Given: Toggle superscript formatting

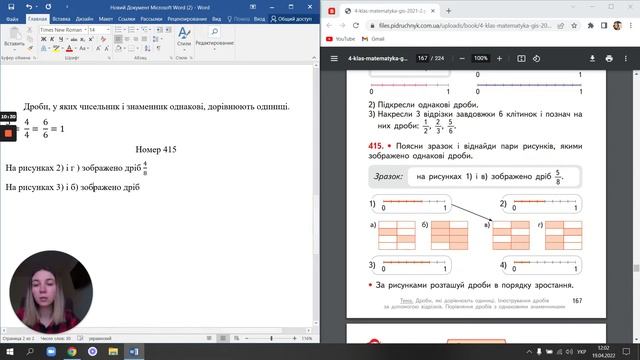Looking at the screenshot, I should point(91,39).
